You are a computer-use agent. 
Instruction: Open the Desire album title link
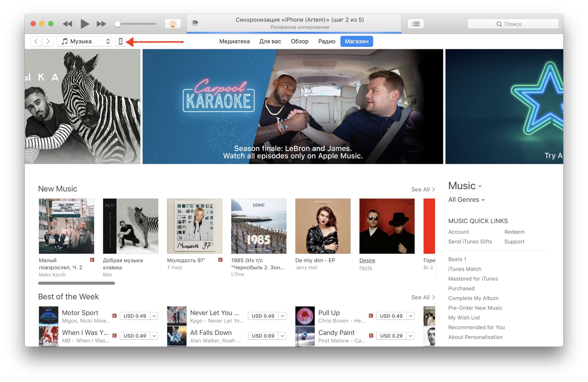click(x=367, y=260)
